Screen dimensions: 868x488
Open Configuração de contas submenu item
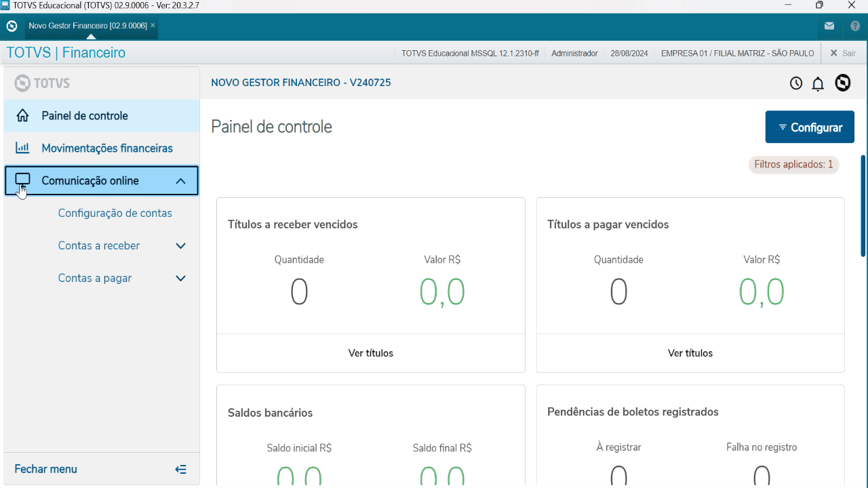tap(115, 213)
